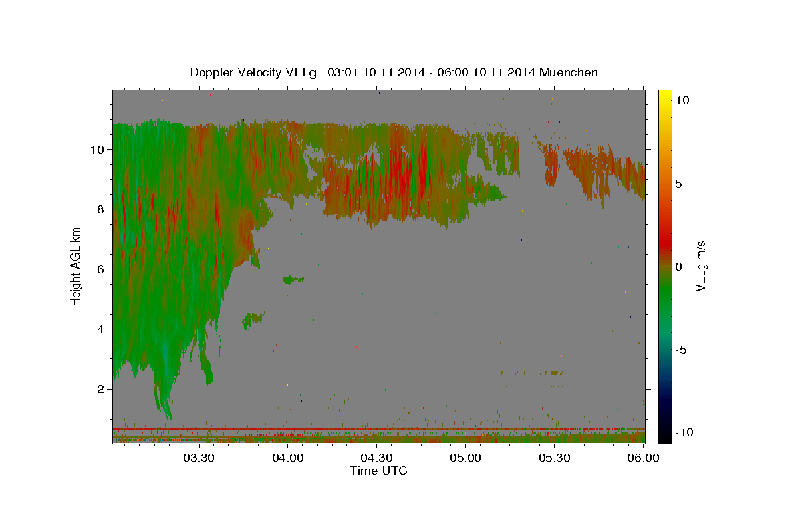Click the small green echo patch near 4.3 km
Image resolution: width=798 pixels, height=532 pixels.
[x=253, y=320]
